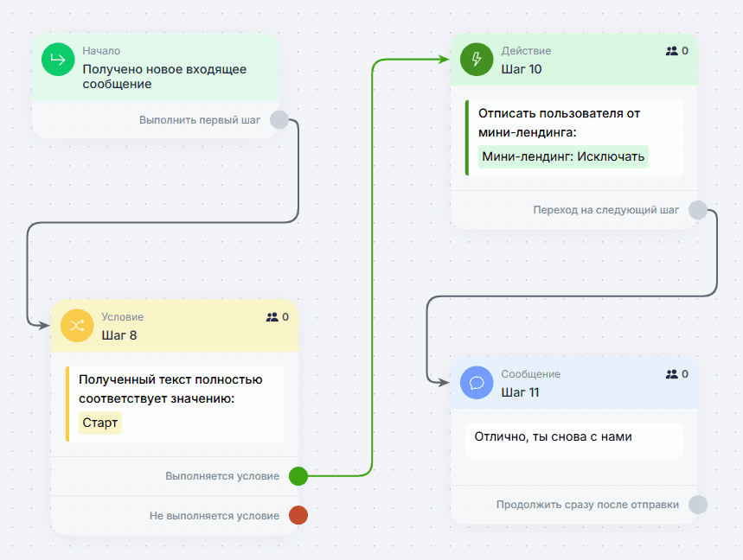
Task: Click connector beside Продолжить сразу после отправки
Action: [698, 505]
